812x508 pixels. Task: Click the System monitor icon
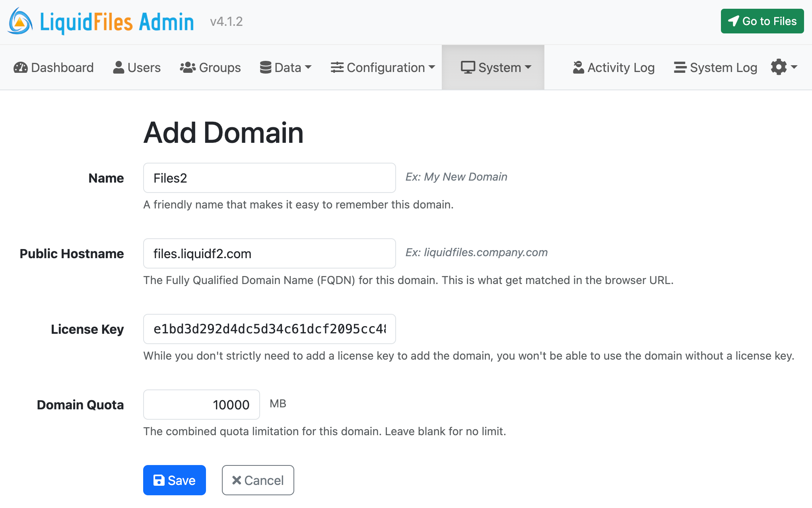(468, 67)
